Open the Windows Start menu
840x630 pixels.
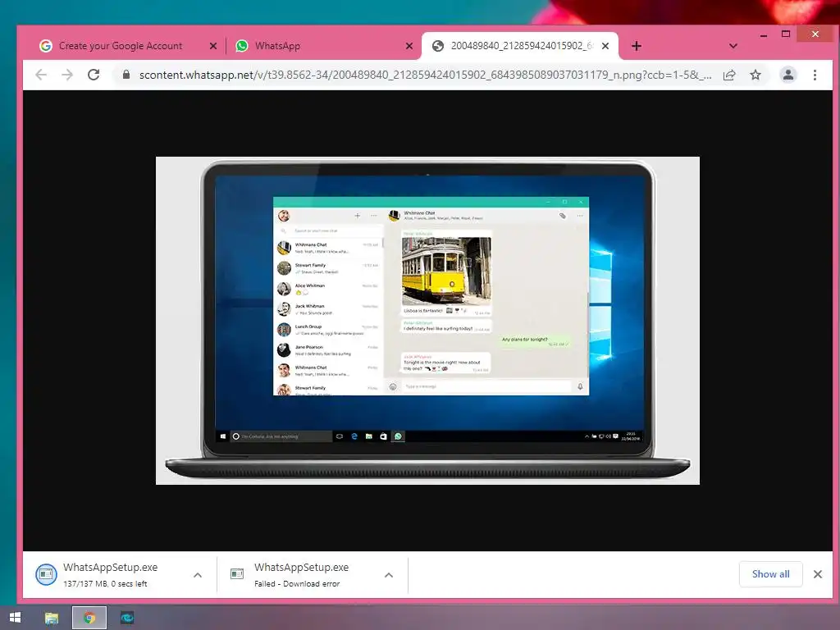pyautogui.click(x=15, y=618)
